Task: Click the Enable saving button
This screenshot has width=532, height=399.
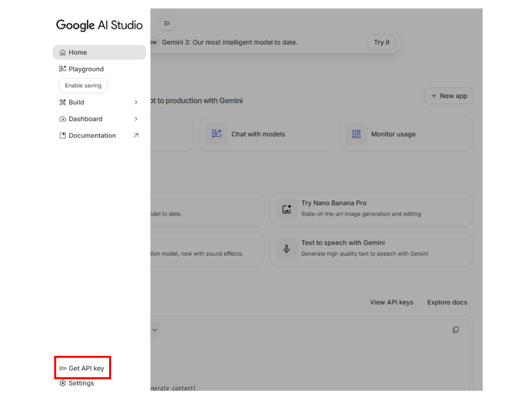Action: click(x=83, y=86)
